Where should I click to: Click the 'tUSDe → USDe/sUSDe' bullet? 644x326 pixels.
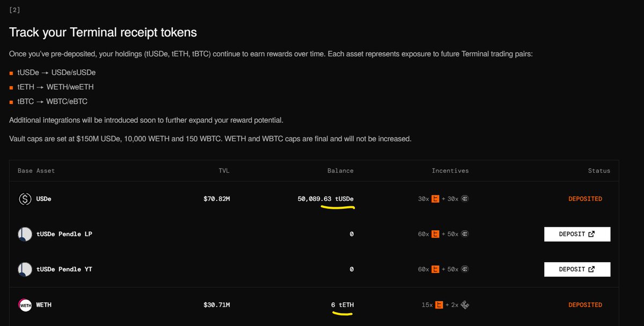(x=56, y=72)
